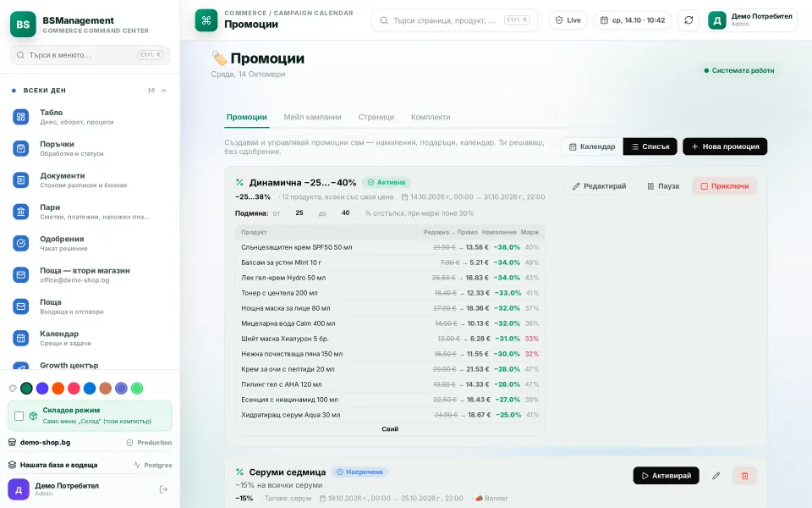The image size is (812, 508).
Task: Click the red Приключи button
Action: pyautogui.click(x=725, y=186)
